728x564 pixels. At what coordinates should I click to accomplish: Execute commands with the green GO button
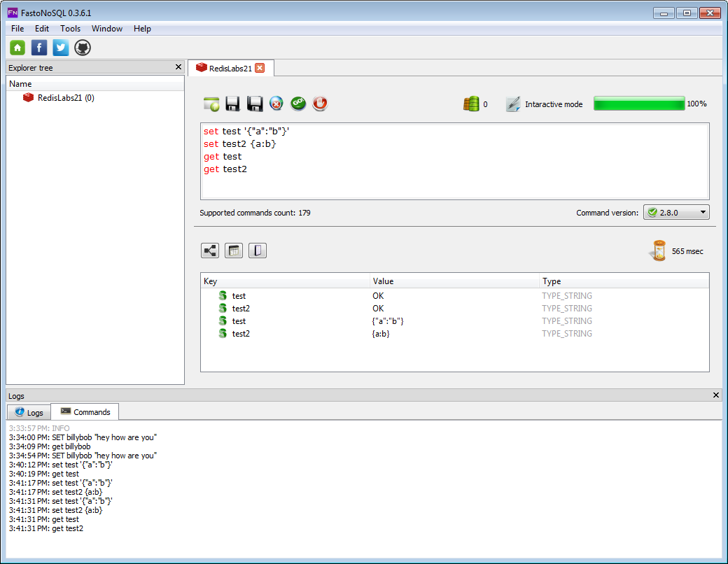[x=298, y=104]
